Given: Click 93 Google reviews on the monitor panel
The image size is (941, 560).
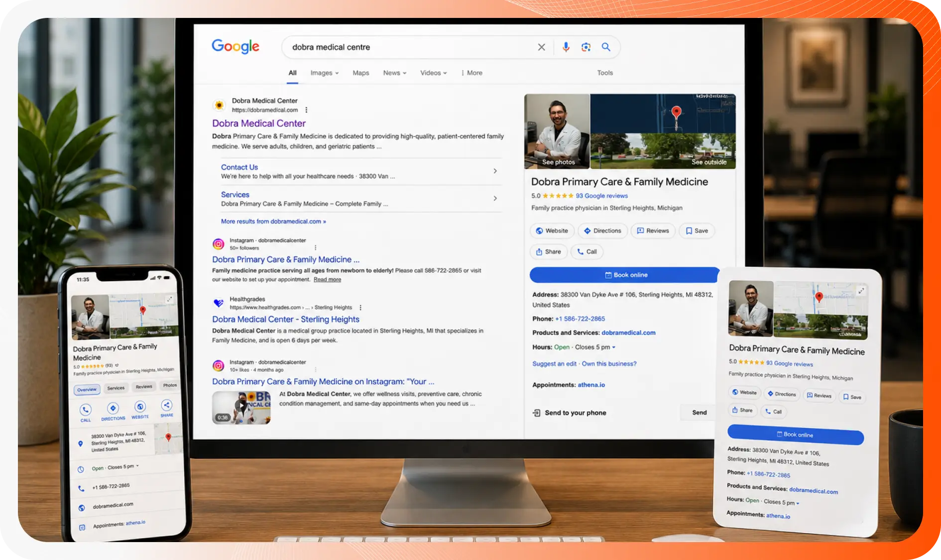Looking at the screenshot, I should click(x=601, y=196).
